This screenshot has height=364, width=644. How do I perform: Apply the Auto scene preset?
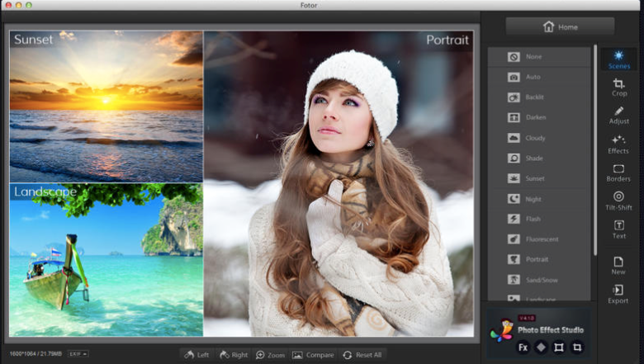[539, 77]
